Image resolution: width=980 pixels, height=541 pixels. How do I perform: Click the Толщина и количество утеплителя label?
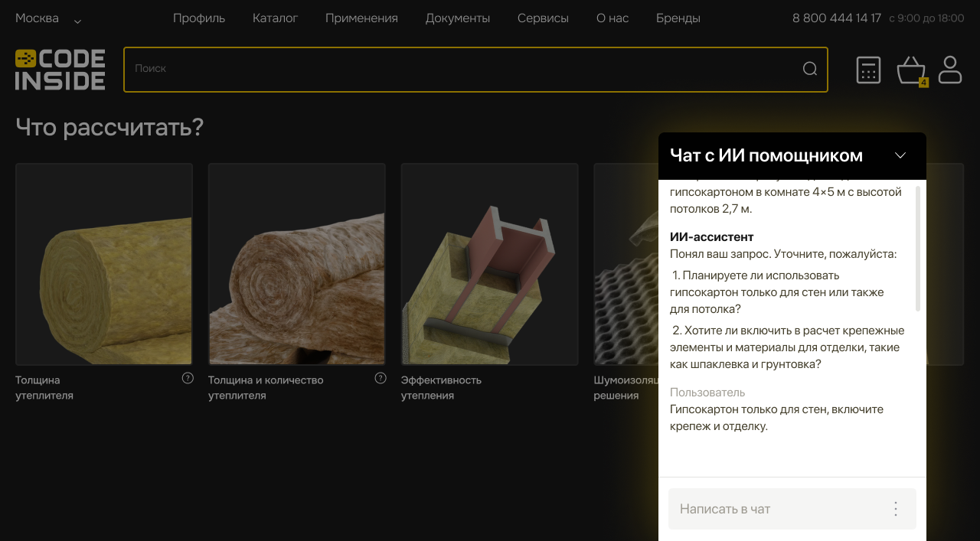pyautogui.click(x=266, y=387)
